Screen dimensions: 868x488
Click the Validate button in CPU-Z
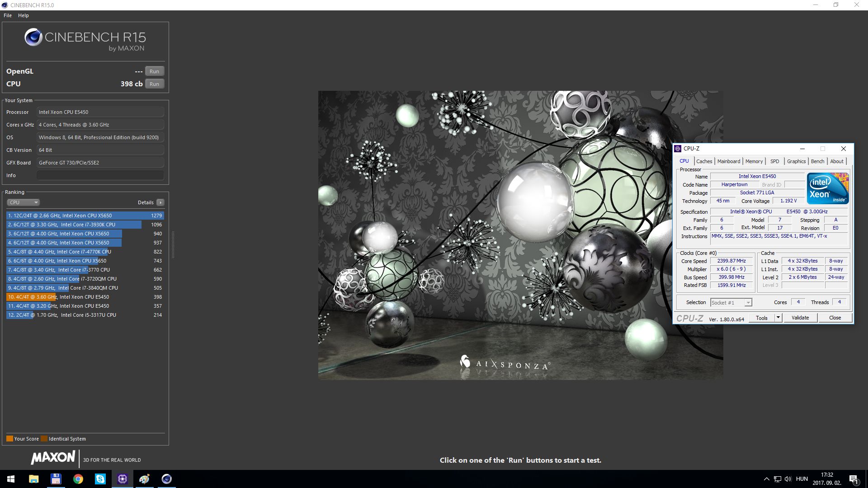click(x=800, y=318)
